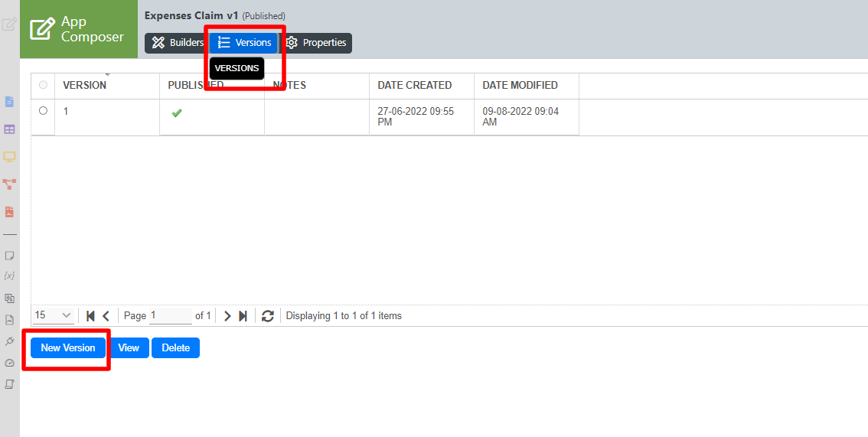Open the yellow monitor UI builder icon

[x=9, y=157]
